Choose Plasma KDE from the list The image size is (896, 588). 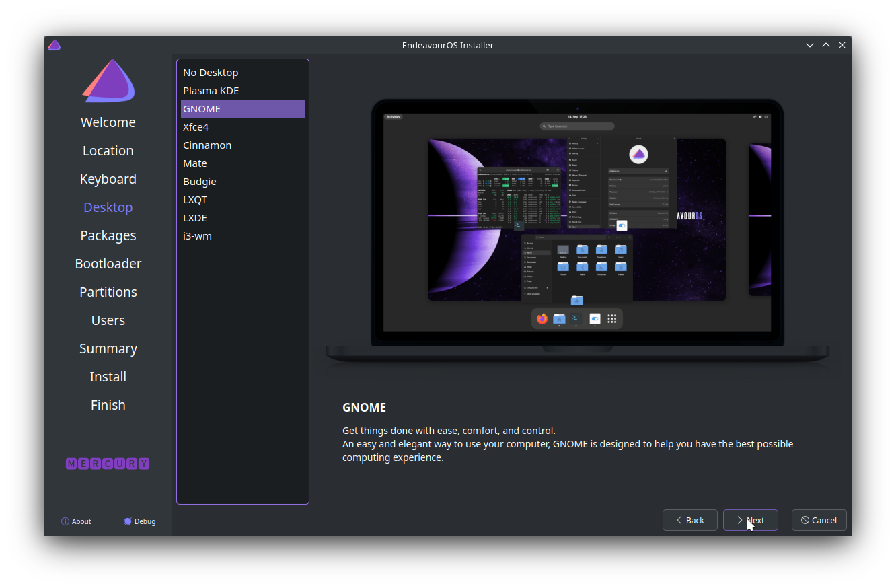(243, 90)
